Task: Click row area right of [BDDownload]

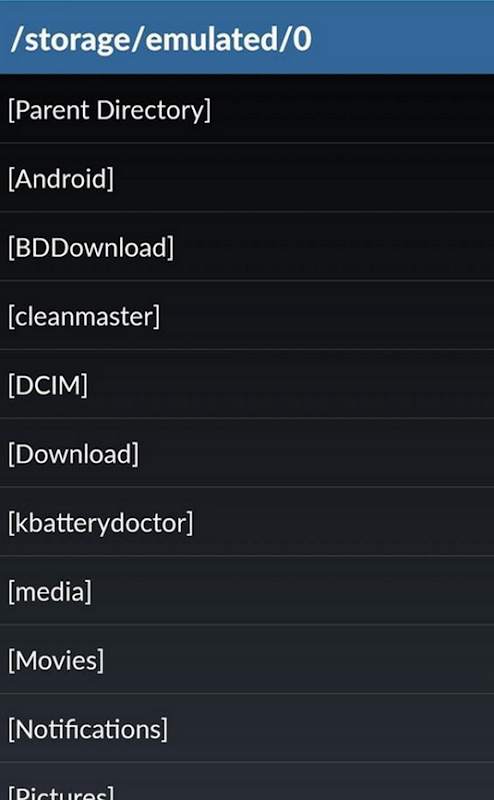Action: click(334, 247)
